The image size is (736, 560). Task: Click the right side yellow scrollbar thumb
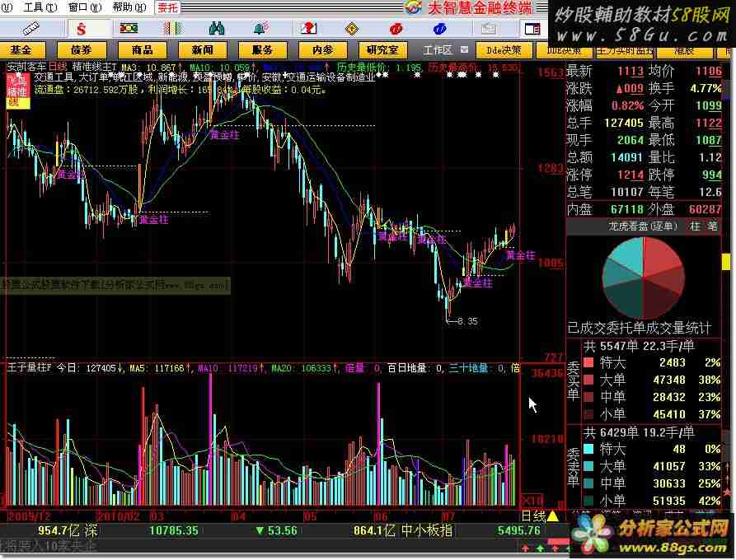click(x=726, y=261)
